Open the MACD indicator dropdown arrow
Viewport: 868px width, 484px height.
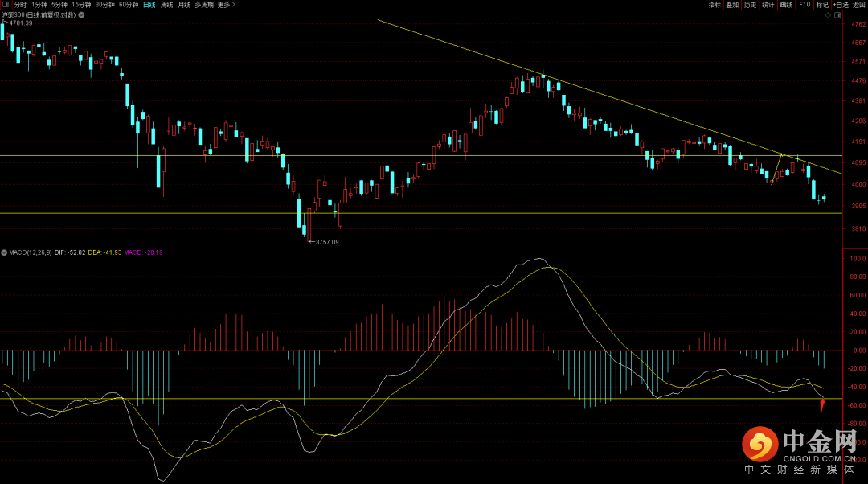pos(4,252)
